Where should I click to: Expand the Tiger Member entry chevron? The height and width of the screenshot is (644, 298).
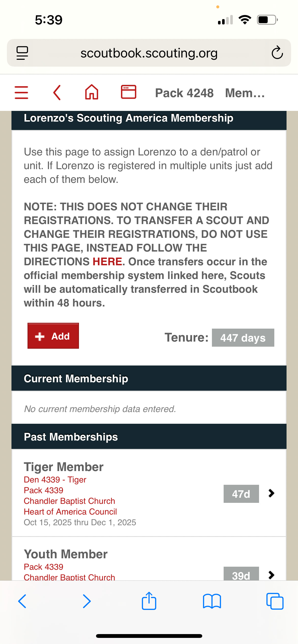272,493
